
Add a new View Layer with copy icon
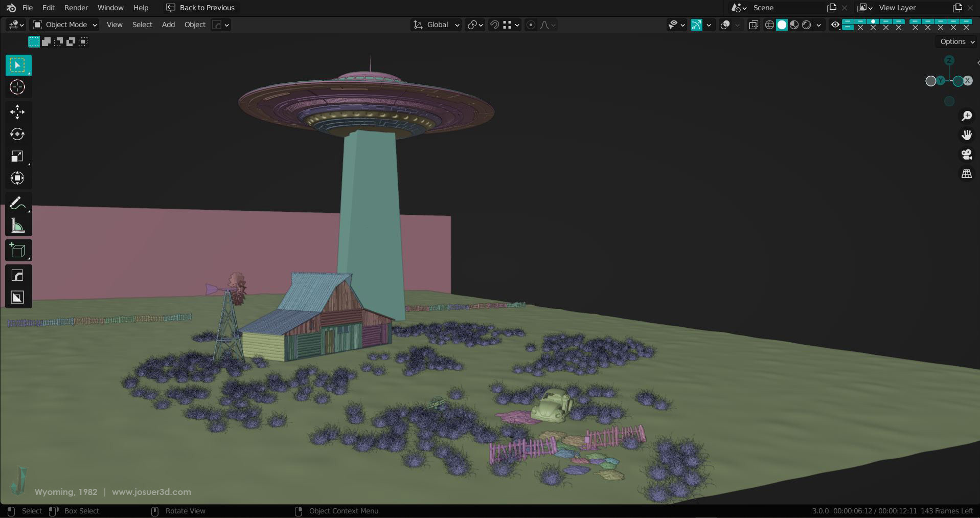pyautogui.click(x=958, y=8)
